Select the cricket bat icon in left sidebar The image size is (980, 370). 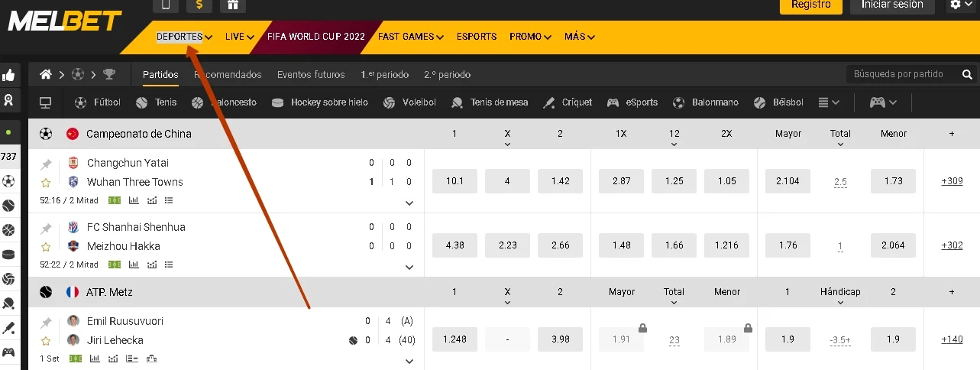tap(8, 328)
